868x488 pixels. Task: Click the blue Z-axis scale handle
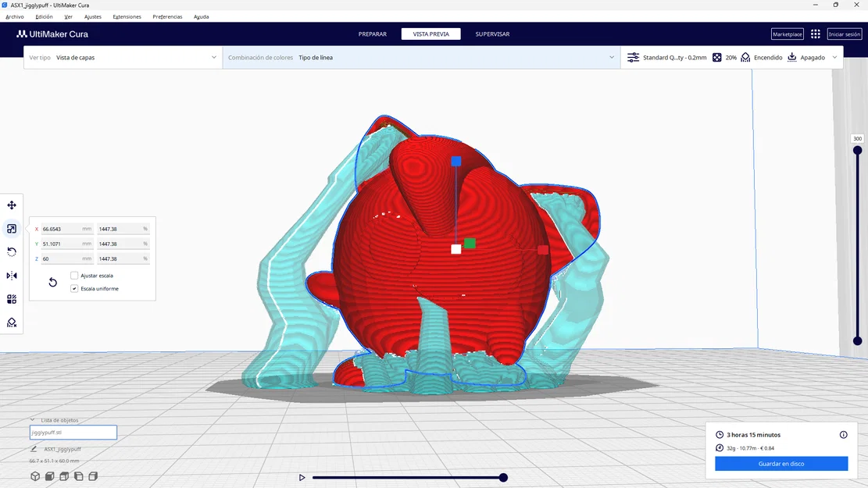(456, 161)
